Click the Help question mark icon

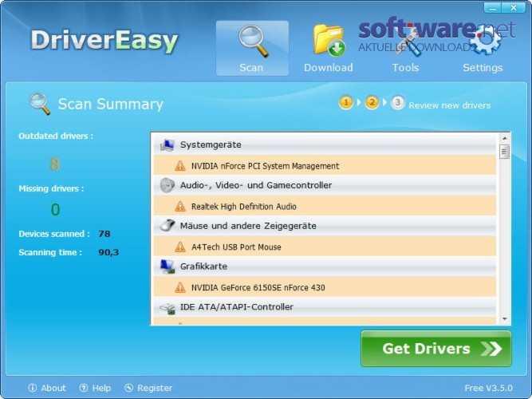(x=84, y=388)
